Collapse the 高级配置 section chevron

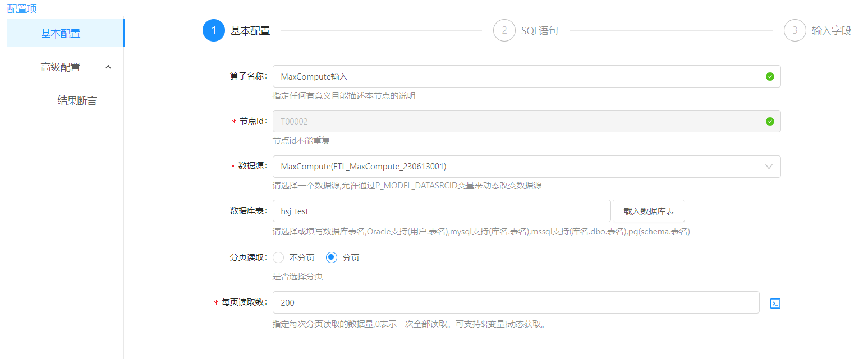(x=108, y=67)
